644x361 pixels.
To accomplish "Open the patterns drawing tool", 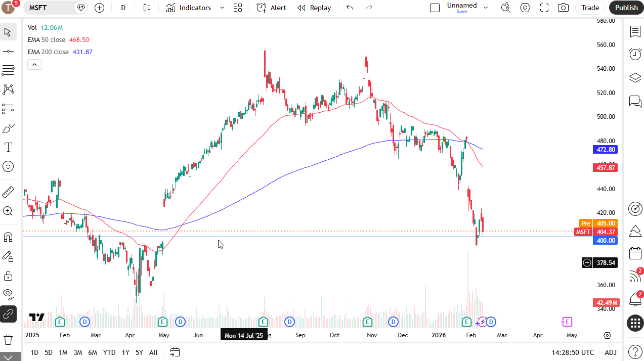I will [8, 89].
